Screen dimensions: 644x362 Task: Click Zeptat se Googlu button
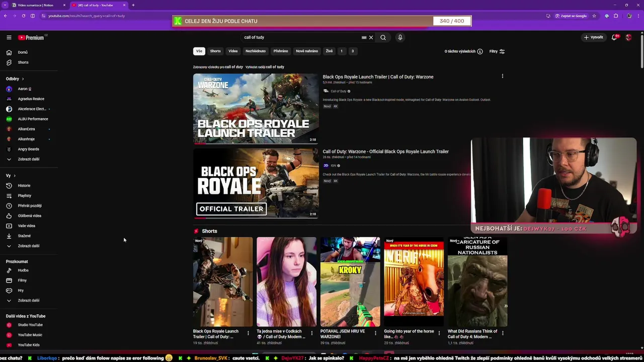point(571,16)
